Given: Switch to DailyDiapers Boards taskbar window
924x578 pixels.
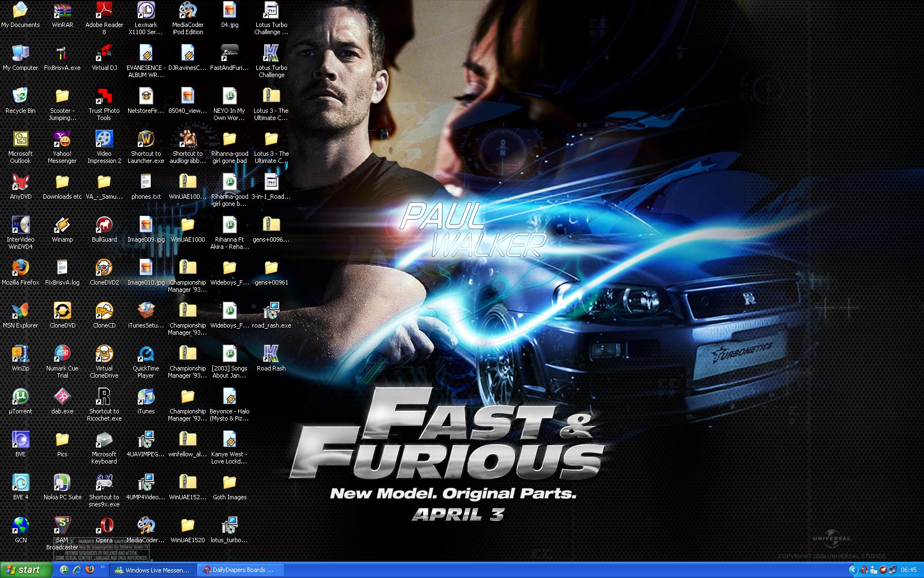Looking at the screenshot, I should (x=240, y=570).
